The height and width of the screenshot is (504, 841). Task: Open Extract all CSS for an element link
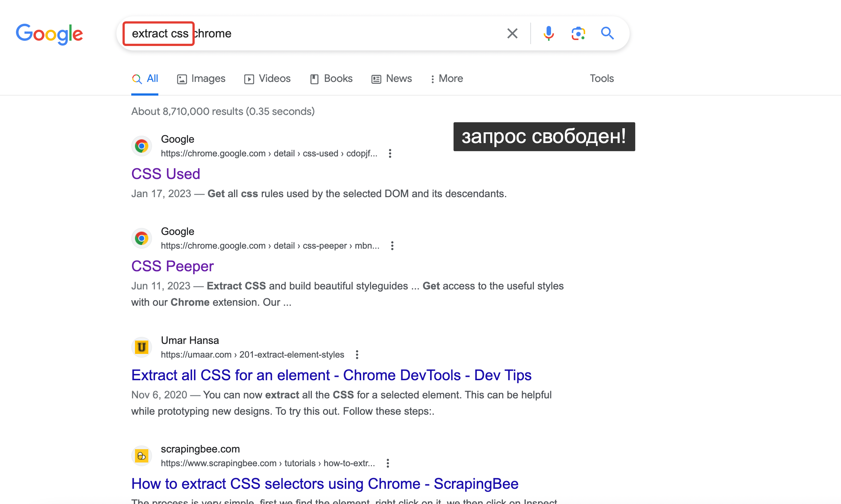331,375
